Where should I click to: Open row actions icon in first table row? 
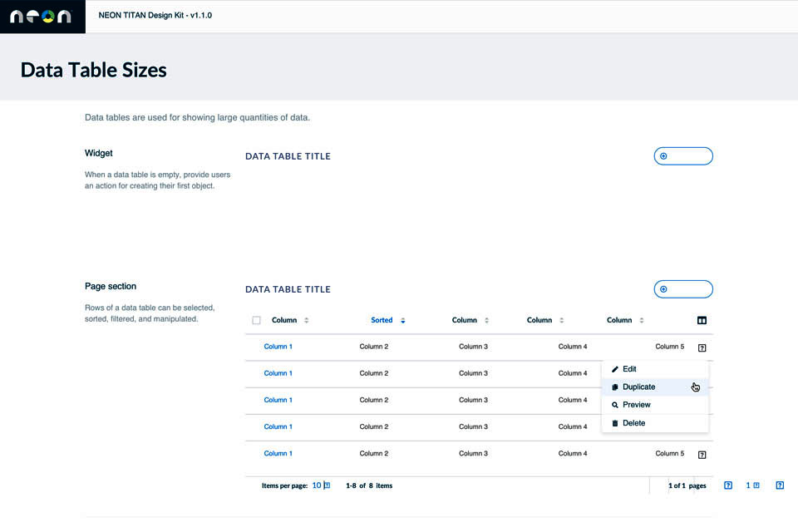[702, 347]
